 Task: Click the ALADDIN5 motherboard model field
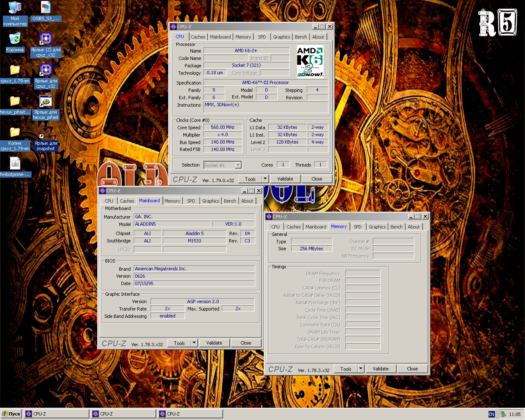(x=172, y=224)
